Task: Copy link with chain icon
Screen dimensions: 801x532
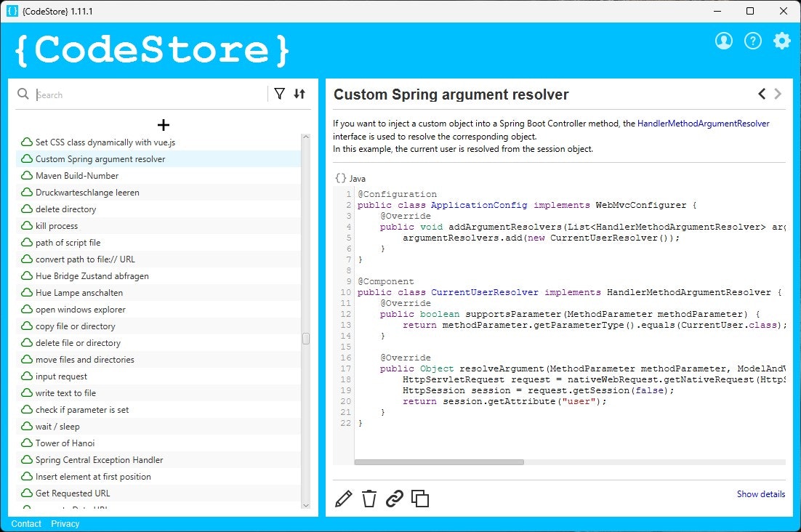Action: 395,499
